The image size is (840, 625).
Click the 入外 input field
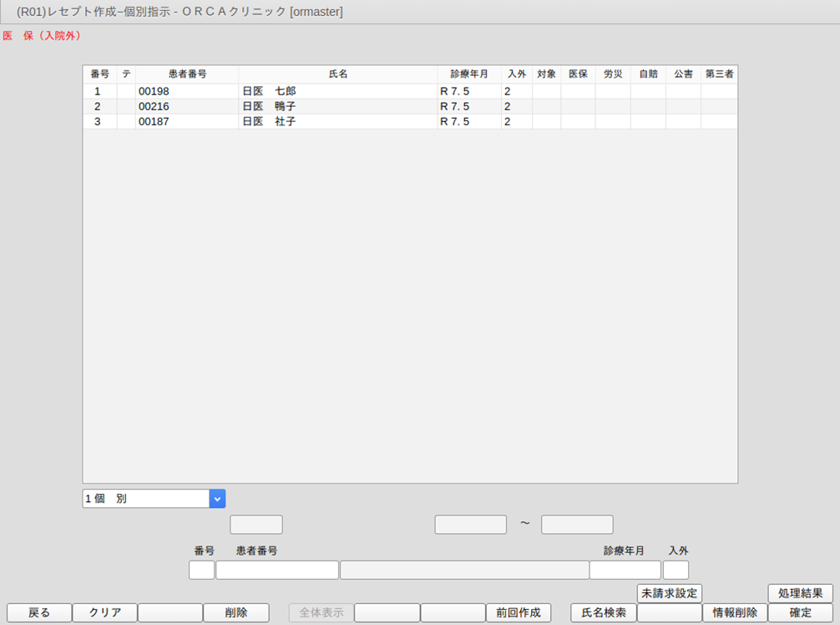pyautogui.click(x=676, y=570)
